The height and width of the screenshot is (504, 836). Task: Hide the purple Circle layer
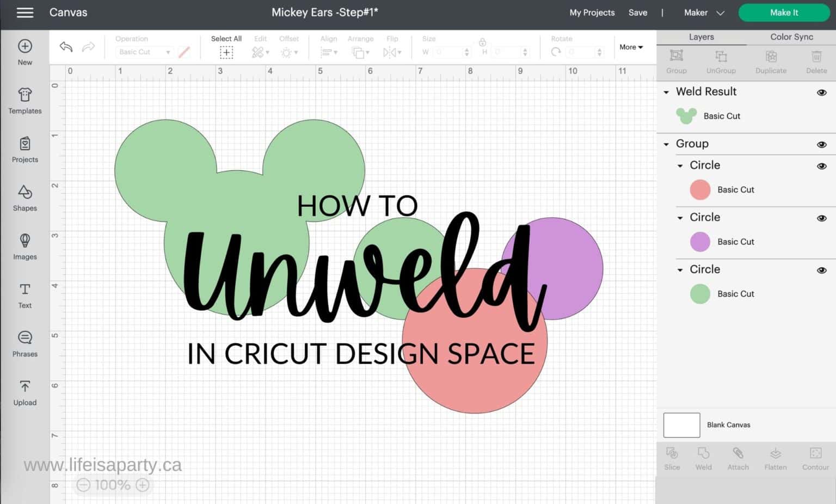point(822,218)
